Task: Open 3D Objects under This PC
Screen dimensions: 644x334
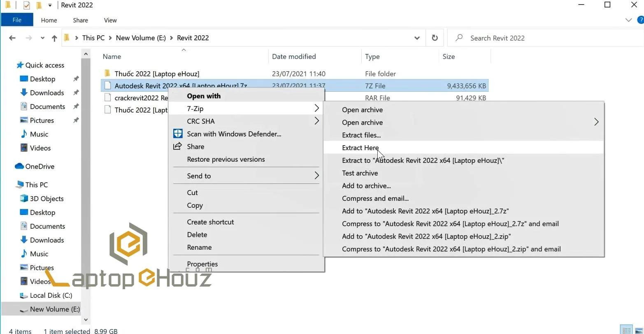Action: [46, 199]
